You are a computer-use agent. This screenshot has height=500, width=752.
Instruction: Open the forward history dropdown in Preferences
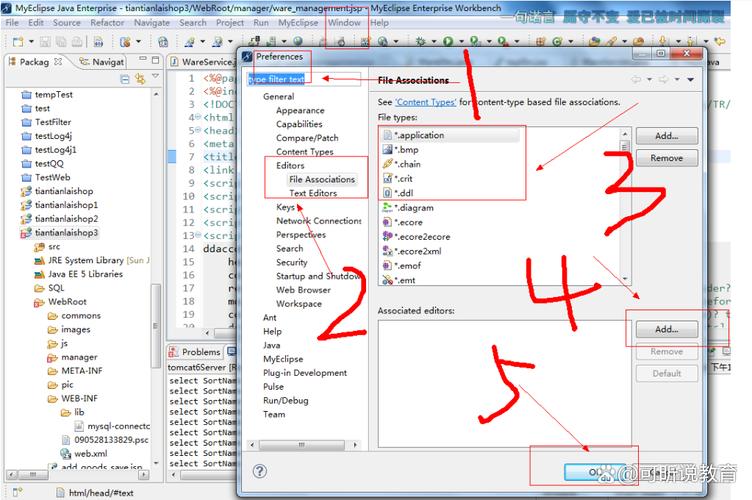point(677,80)
